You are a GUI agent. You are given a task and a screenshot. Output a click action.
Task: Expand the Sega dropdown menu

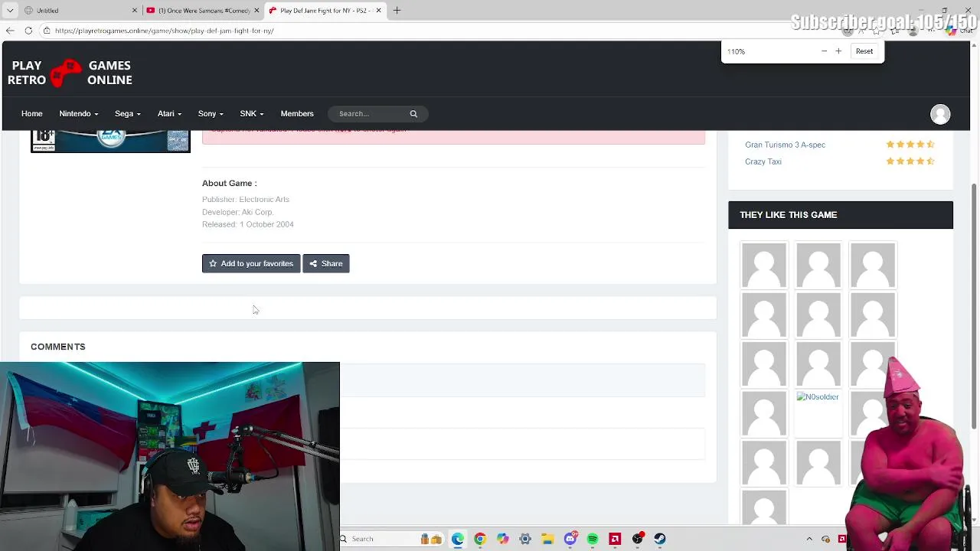(128, 114)
